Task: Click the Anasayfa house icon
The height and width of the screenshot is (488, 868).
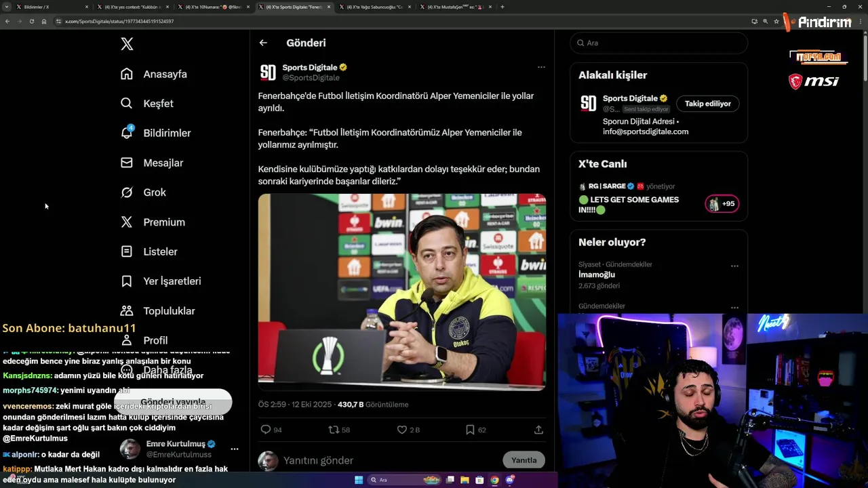Action: point(127,74)
